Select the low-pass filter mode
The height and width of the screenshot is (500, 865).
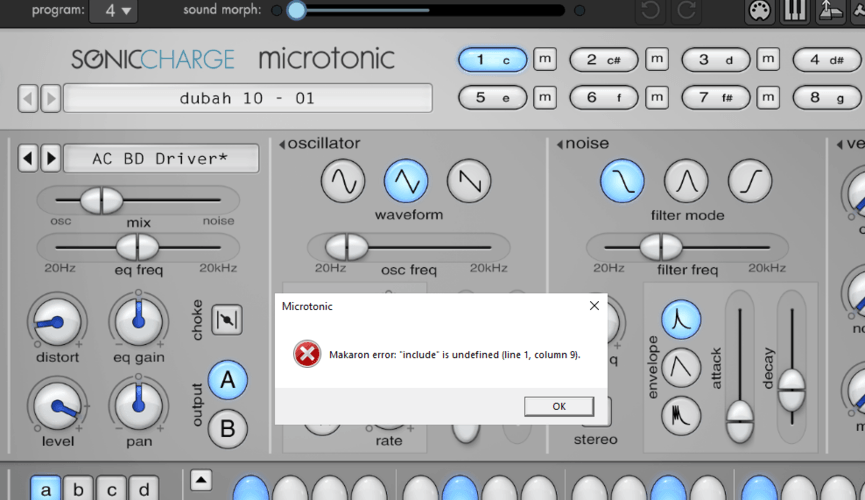coord(622,181)
